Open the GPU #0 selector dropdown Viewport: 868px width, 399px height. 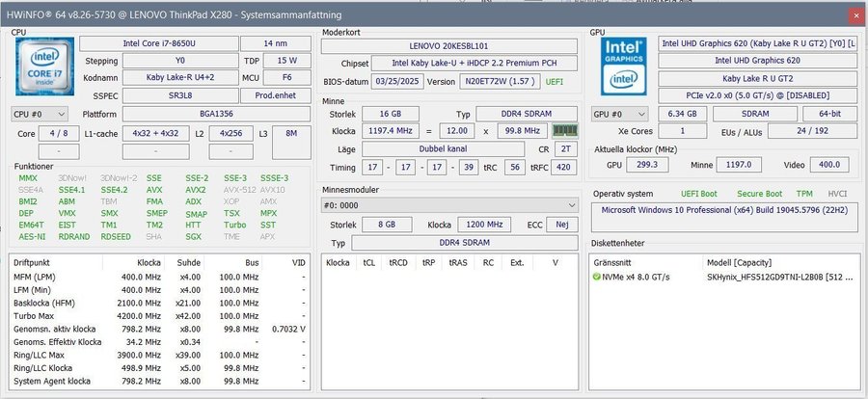click(619, 115)
